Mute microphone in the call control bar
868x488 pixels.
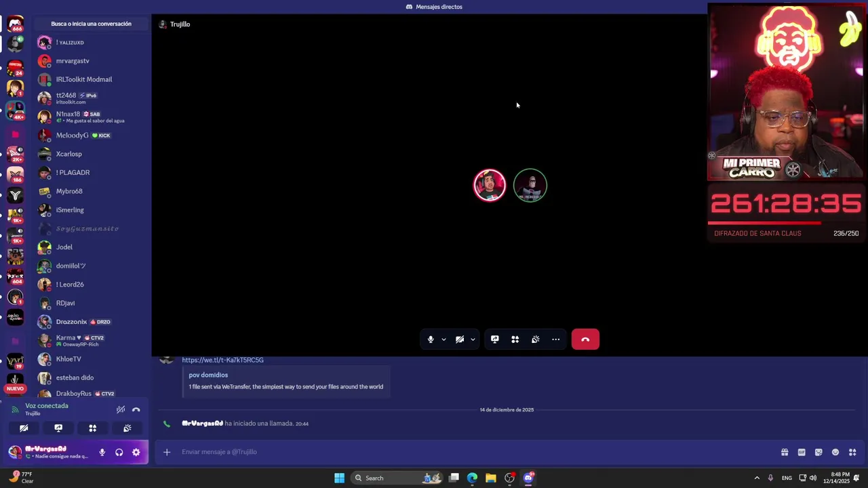[x=431, y=340]
